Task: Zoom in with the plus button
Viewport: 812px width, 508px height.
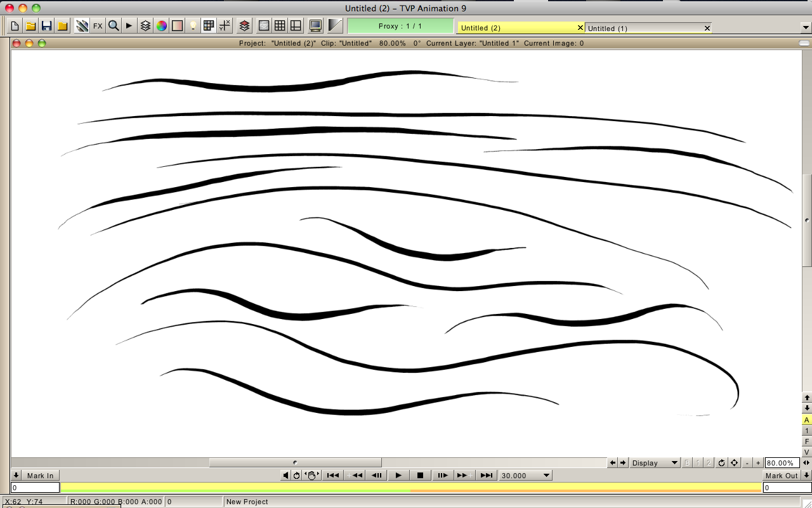Action: coord(758,463)
